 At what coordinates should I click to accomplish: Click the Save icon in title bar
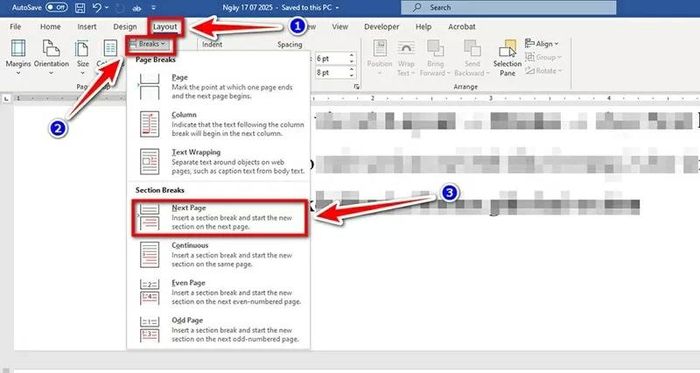(x=80, y=8)
